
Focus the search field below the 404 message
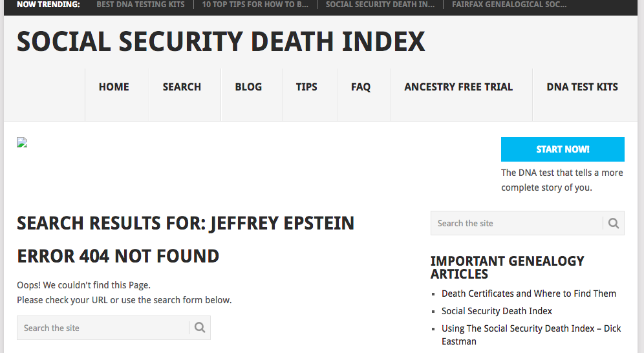click(x=103, y=328)
